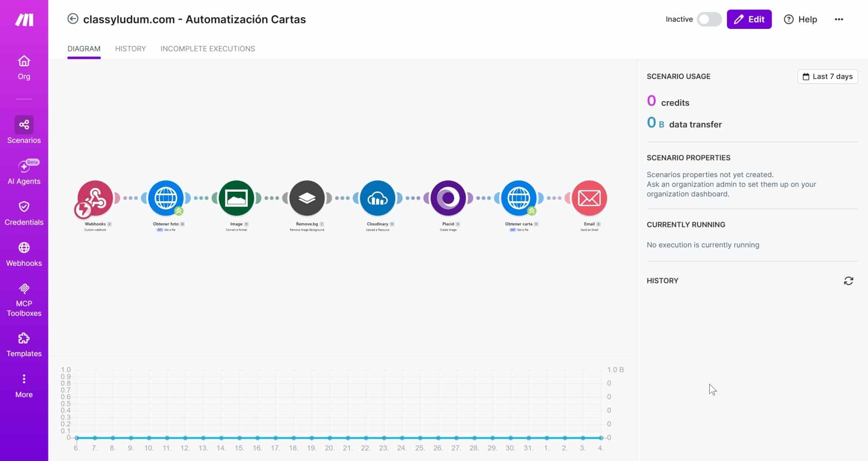Click the Webhooks module icon in the diagram
868x461 pixels.
pos(95,198)
